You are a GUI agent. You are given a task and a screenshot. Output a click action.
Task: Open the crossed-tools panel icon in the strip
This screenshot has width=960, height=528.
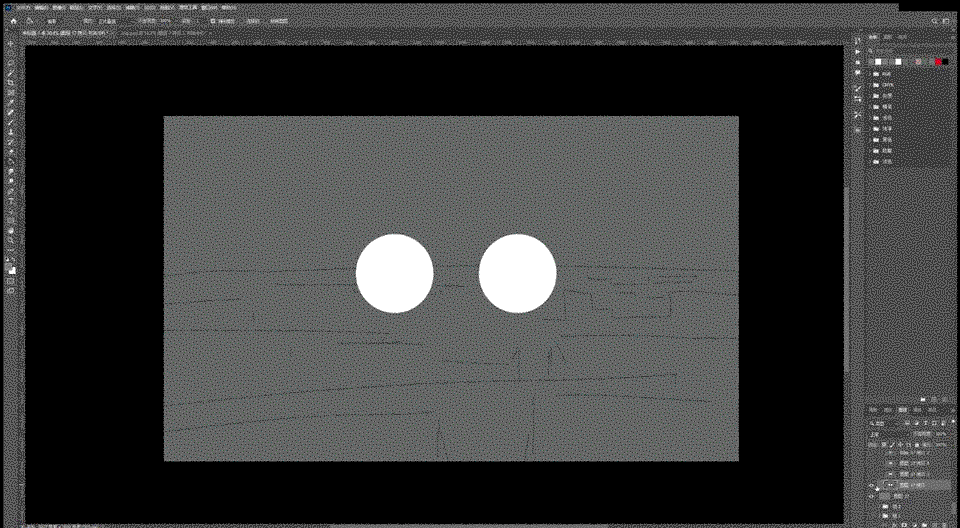858,114
